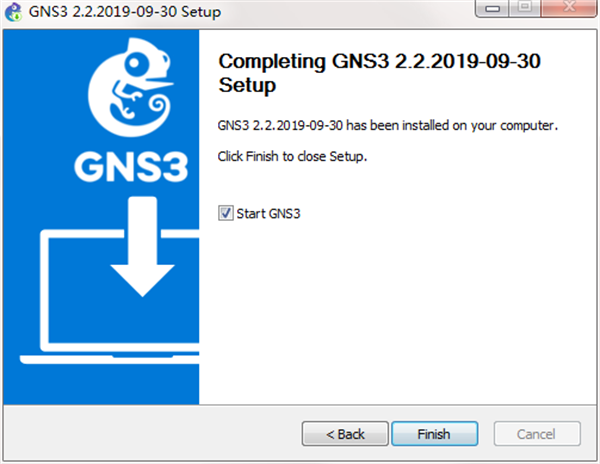600x464 pixels.
Task: Click empty white area below the Start GNS3 checkbox
Action: tap(400, 310)
